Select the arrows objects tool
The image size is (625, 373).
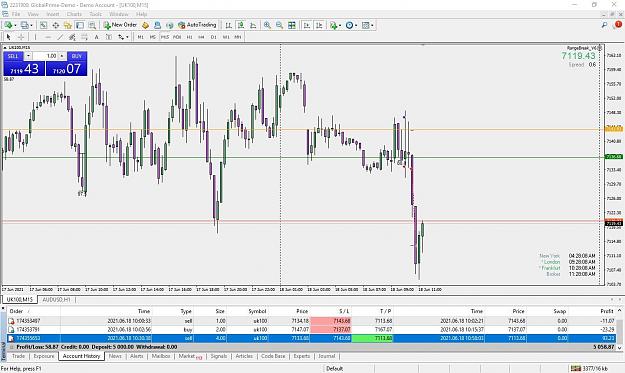click(121, 37)
